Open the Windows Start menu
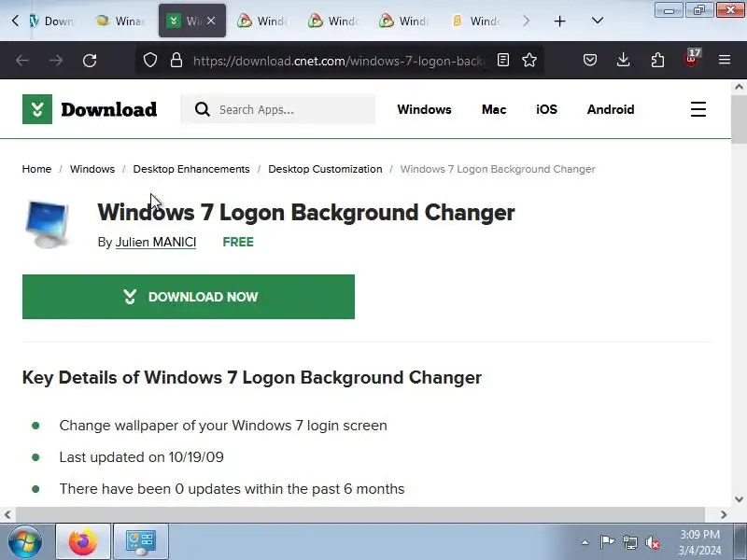Viewport: 747px width, 560px height. tap(25, 542)
